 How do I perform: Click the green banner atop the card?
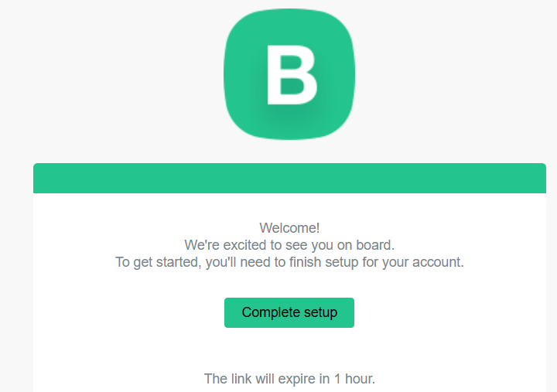289,179
